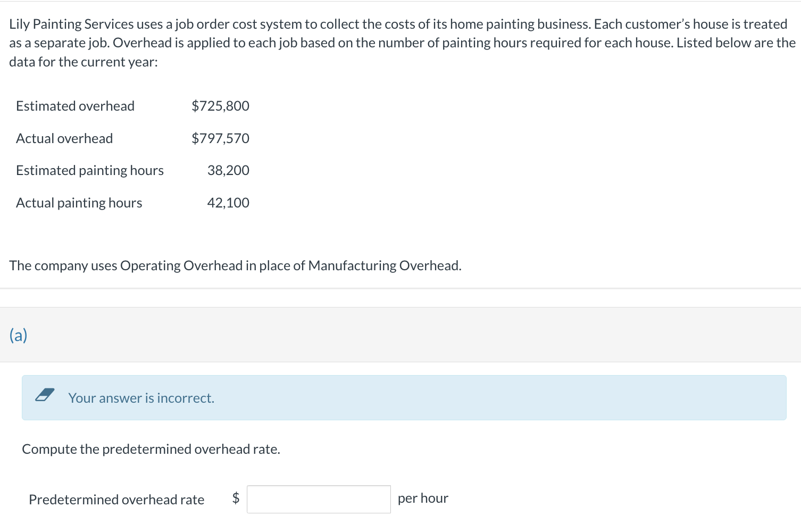
Task: Click the Predetermined overhead rate input box
Action: tap(319, 499)
